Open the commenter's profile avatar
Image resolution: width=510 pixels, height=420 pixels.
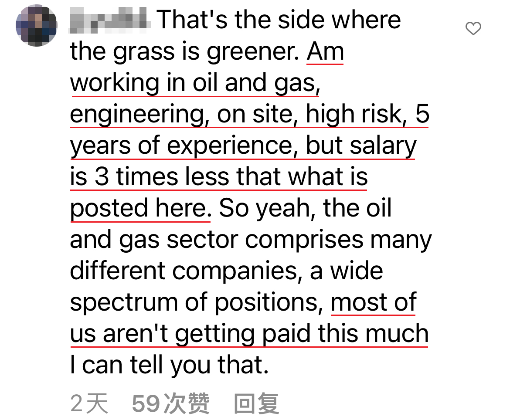pyautogui.click(x=36, y=26)
